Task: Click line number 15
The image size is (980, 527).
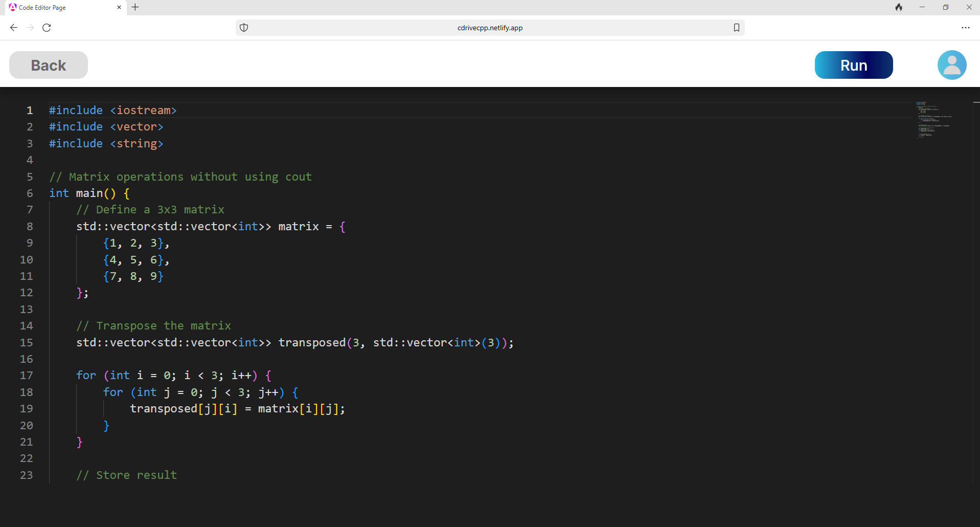Action: pos(27,342)
